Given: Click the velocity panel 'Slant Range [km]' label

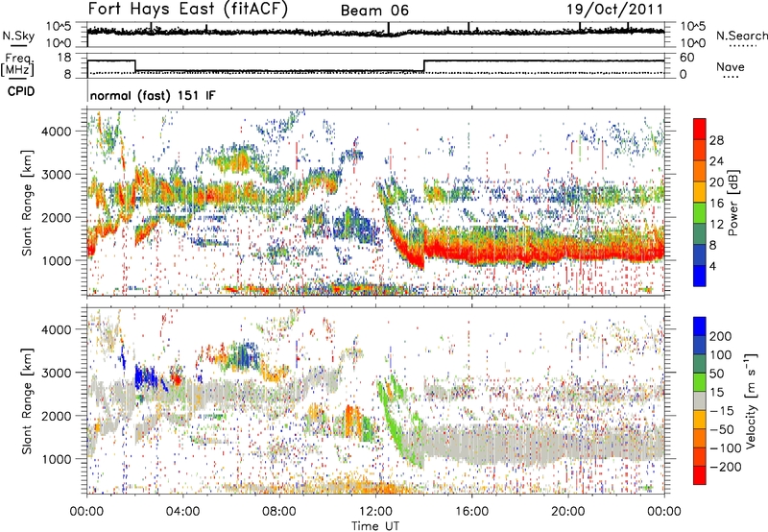Looking at the screenshot, I should [x=27, y=400].
